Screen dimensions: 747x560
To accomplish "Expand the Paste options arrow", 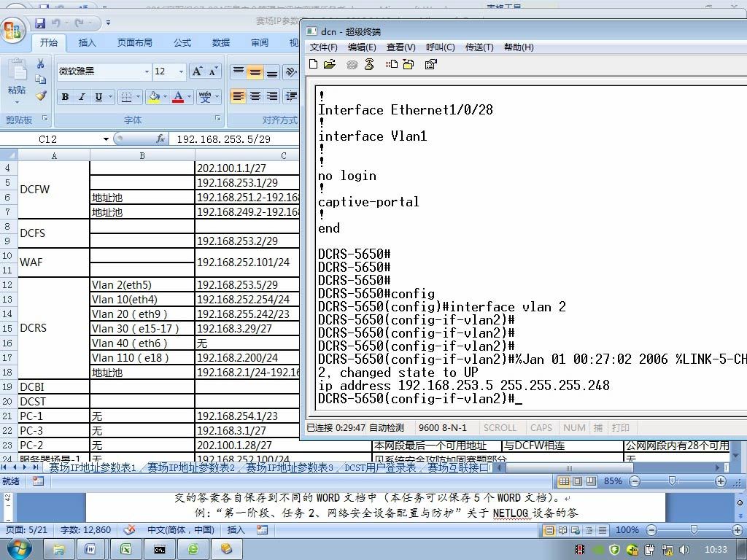I will (18, 101).
